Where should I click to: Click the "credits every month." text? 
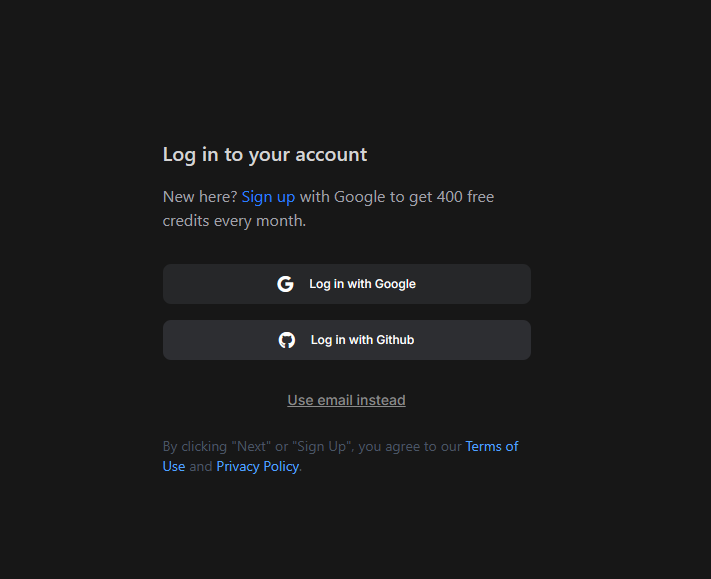[234, 221]
